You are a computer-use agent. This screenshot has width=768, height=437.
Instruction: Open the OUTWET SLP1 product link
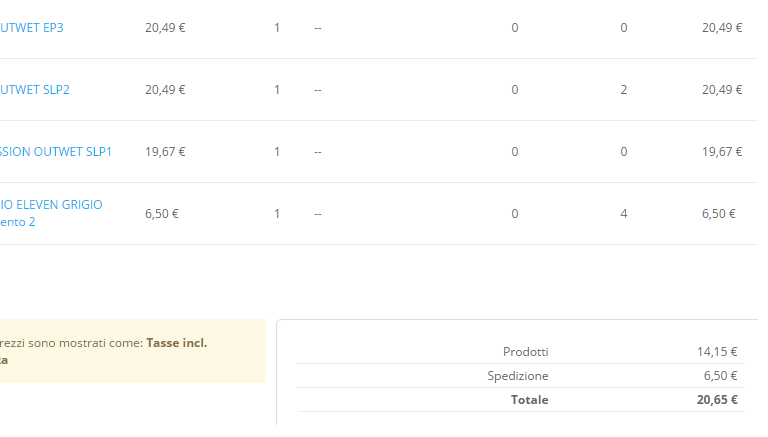[x=56, y=152]
